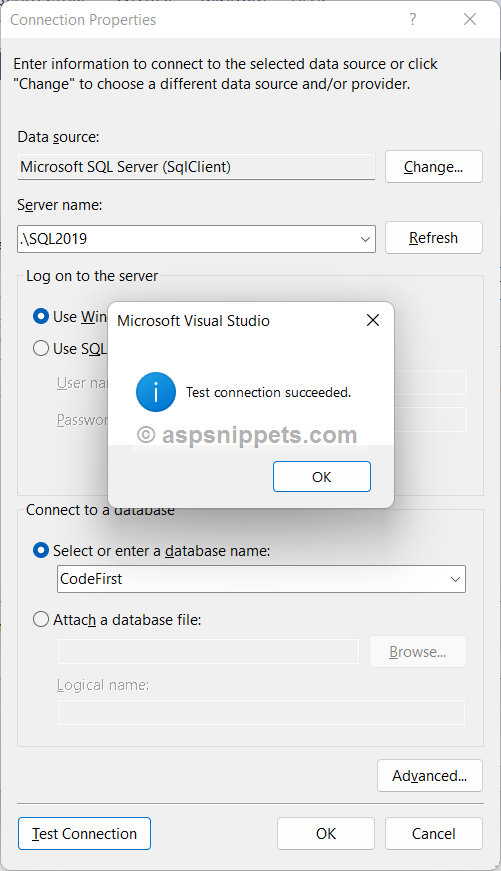The height and width of the screenshot is (871, 501).
Task: Expand the Server name dropdown arrow
Action: (365, 239)
